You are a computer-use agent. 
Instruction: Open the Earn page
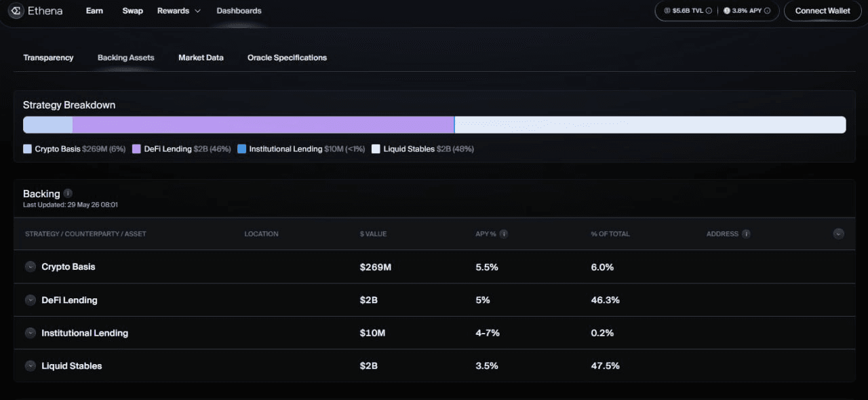(x=94, y=11)
